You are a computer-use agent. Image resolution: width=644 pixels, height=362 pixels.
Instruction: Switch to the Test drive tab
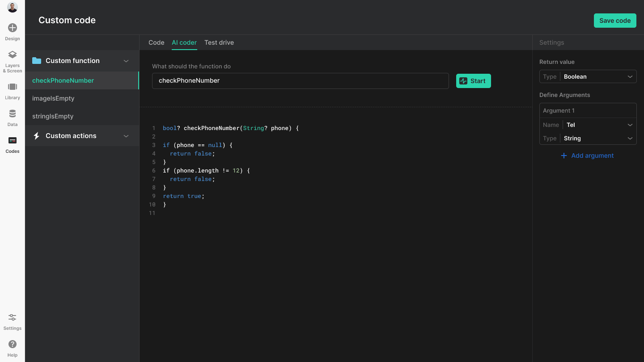click(219, 42)
